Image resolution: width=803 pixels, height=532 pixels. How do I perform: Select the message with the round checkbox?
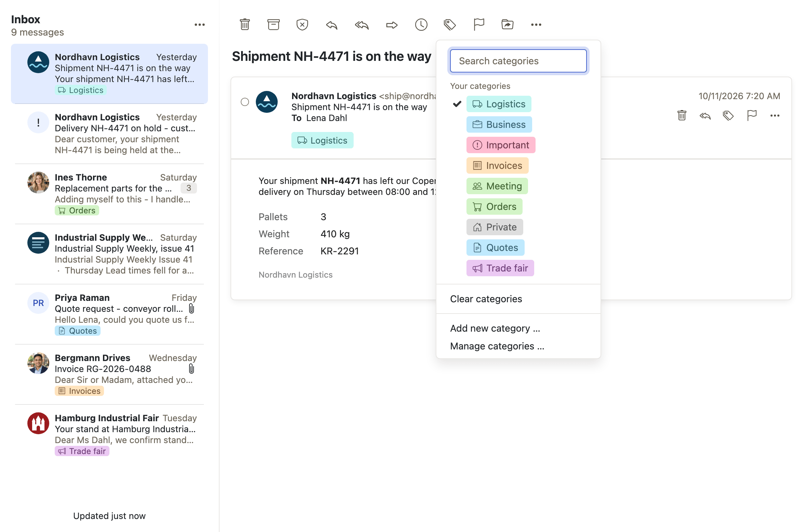click(x=245, y=102)
